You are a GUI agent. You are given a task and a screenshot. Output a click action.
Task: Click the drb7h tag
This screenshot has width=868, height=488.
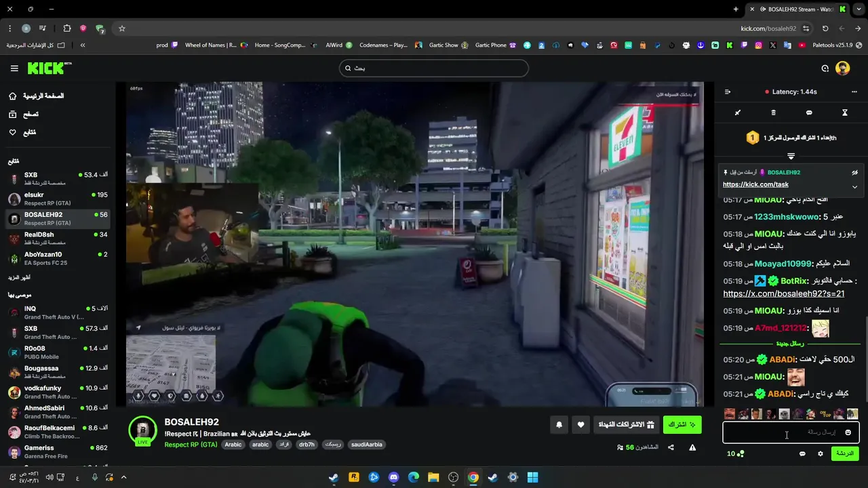coord(307,445)
